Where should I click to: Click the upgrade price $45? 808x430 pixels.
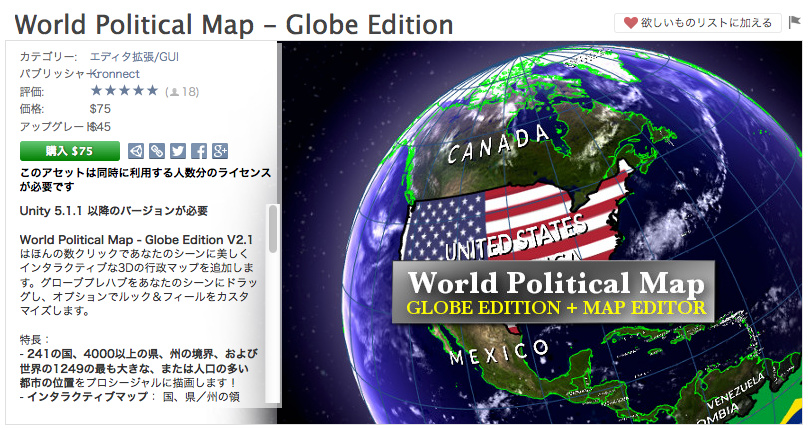[100, 126]
